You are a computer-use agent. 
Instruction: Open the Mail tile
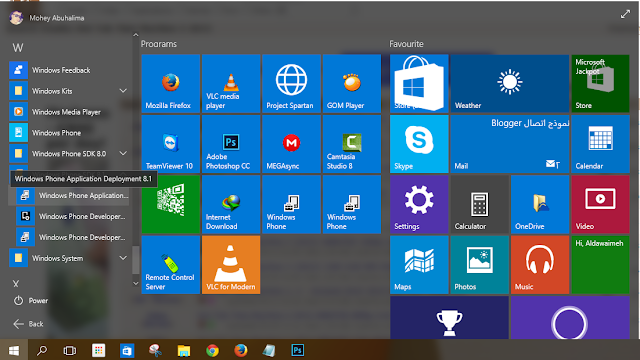pyautogui.click(x=510, y=144)
